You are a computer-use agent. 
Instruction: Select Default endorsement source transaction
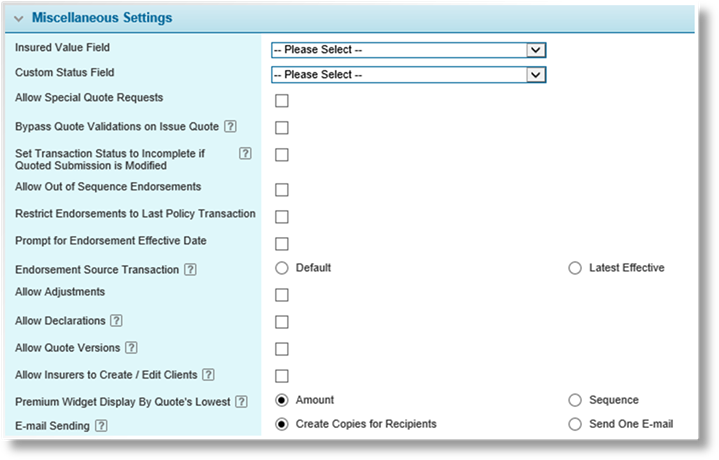coord(282,268)
